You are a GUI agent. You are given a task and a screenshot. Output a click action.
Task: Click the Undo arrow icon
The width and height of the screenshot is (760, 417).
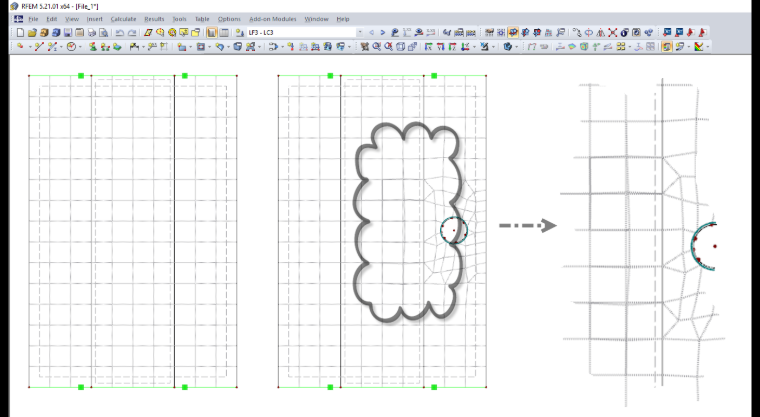119,32
